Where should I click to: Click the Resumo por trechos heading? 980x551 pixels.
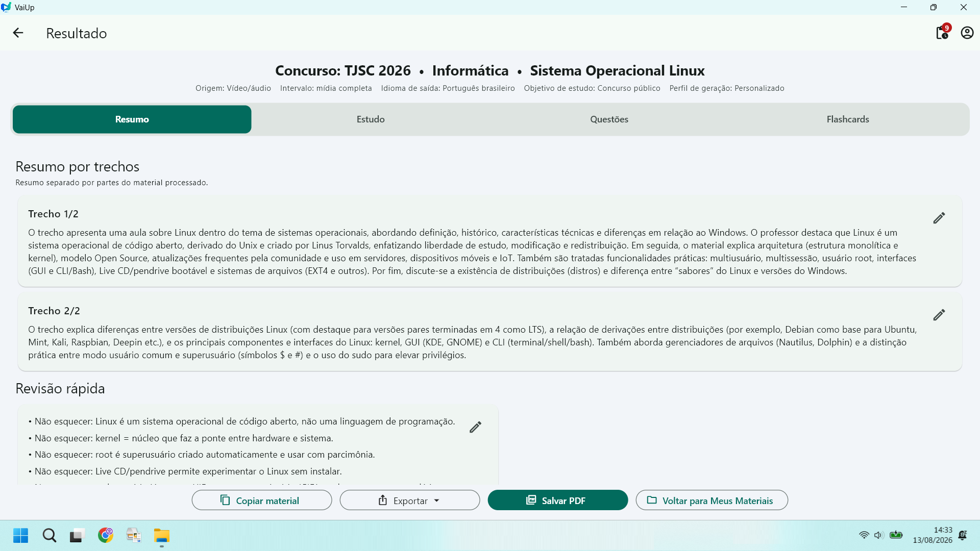78,167
